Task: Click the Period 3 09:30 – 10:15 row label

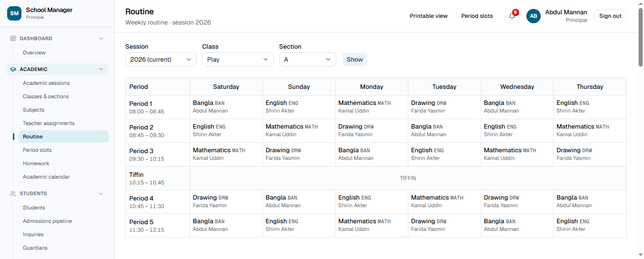Action: click(157, 155)
